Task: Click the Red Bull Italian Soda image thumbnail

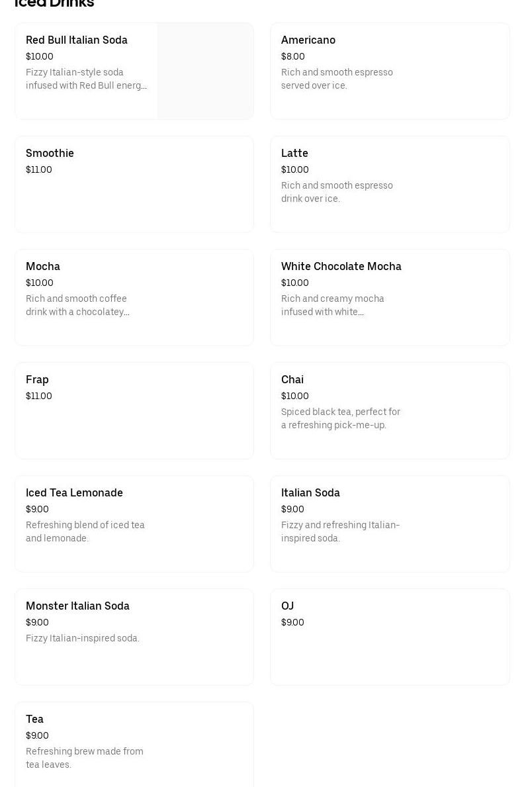Action: [205, 71]
